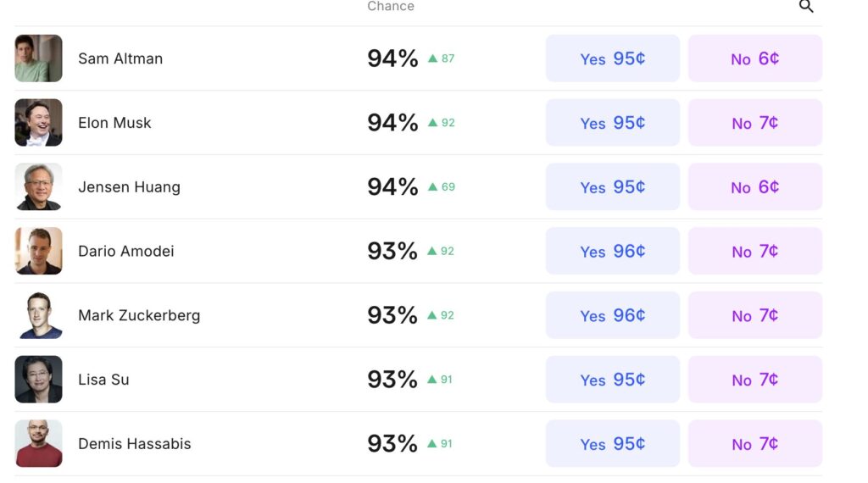Open Mark Zuckerberg's profile thumbnail

[x=38, y=315]
